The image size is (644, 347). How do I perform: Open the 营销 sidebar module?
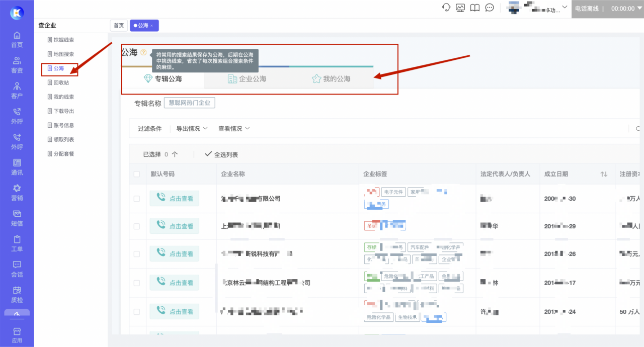tap(17, 193)
